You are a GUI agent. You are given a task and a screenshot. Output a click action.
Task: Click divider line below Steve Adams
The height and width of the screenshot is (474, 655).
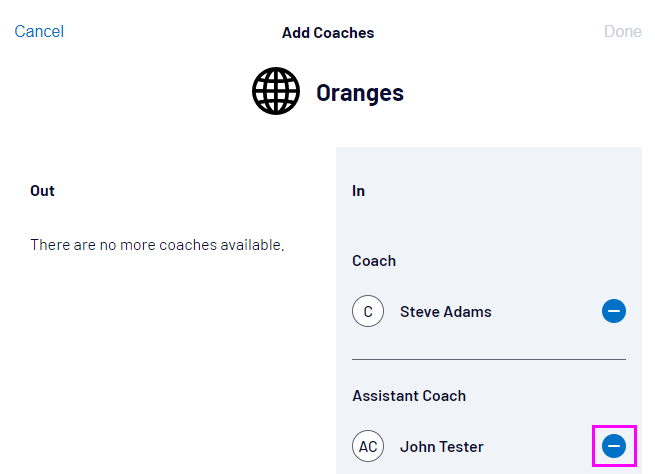489,359
